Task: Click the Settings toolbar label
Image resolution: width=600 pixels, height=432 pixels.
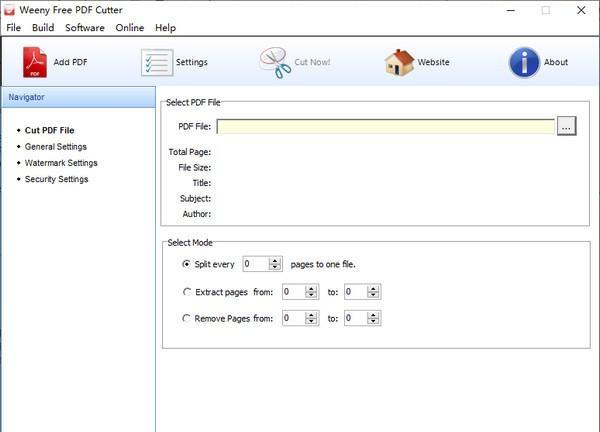Action: (192, 62)
